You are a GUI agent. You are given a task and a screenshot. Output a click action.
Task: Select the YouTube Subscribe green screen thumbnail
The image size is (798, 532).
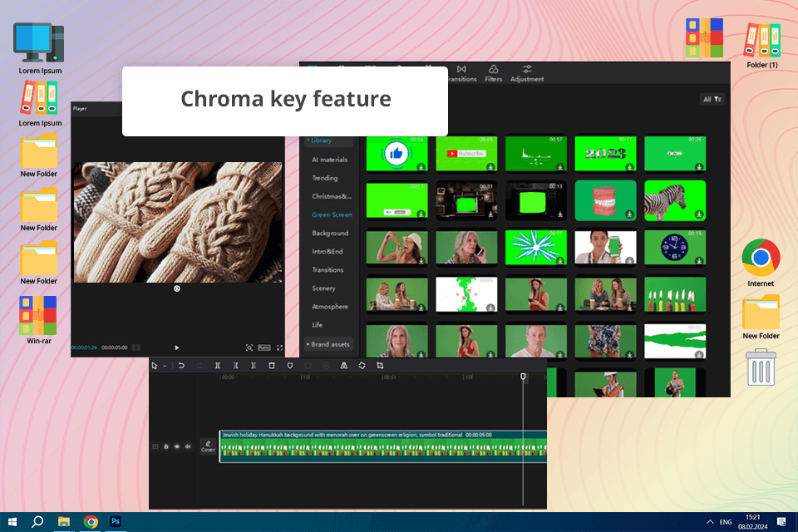click(x=466, y=153)
